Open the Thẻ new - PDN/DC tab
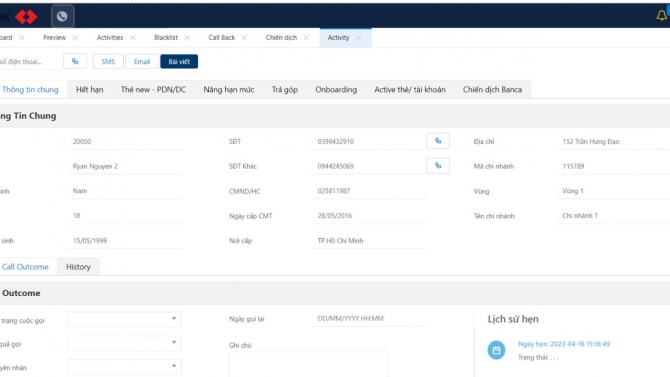The height and width of the screenshot is (377, 670). pyautogui.click(x=153, y=89)
